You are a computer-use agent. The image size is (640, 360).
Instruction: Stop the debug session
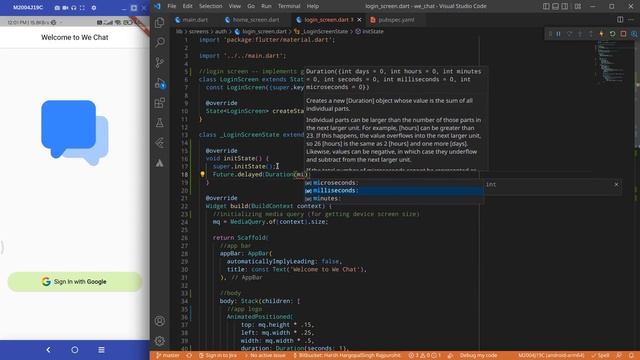623,34
